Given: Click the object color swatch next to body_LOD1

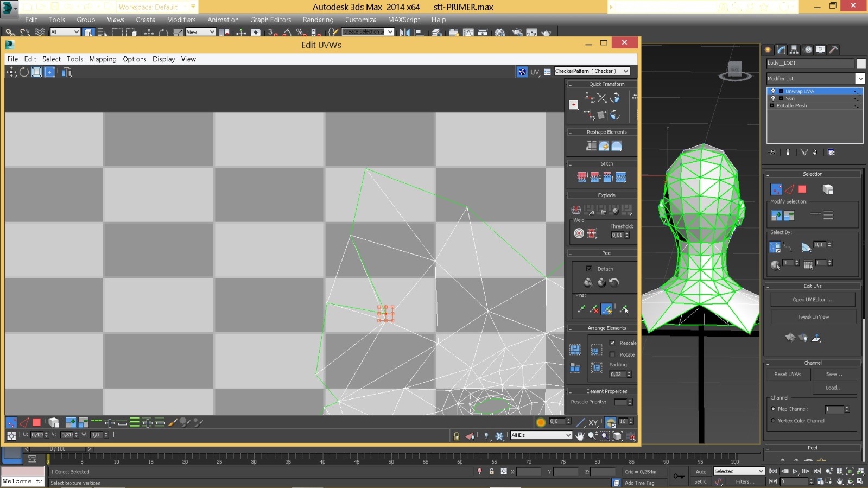Looking at the screenshot, I should point(861,64).
